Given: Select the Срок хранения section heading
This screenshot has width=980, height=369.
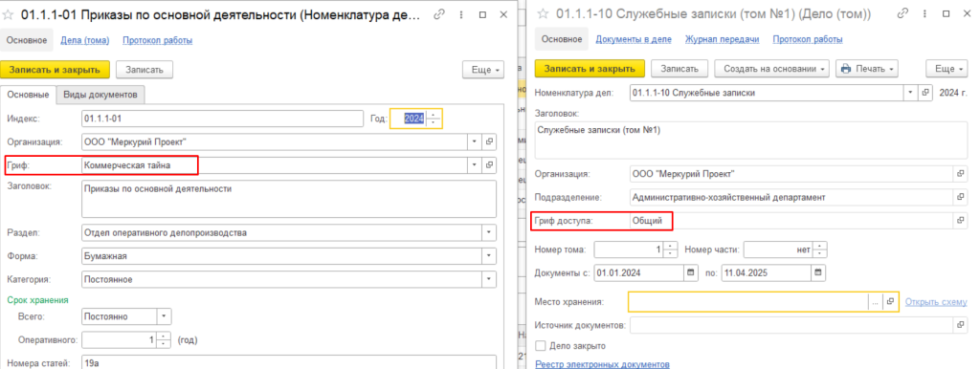Looking at the screenshot, I should (37, 300).
